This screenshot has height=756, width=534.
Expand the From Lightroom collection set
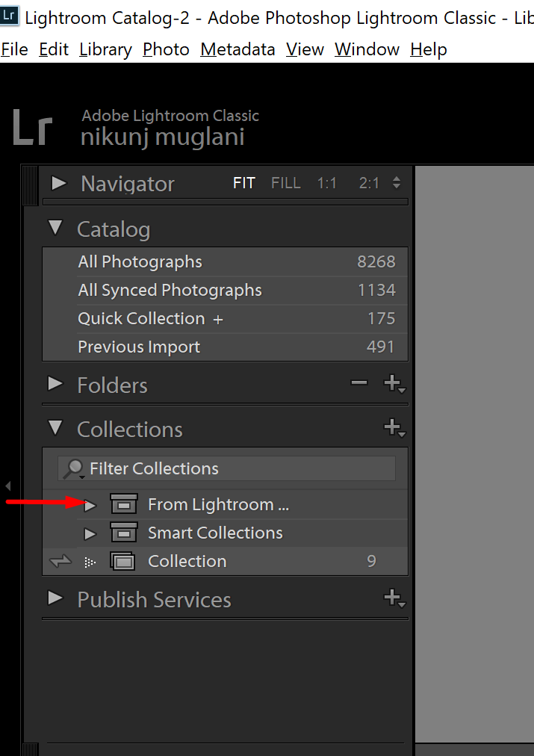pos(90,504)
